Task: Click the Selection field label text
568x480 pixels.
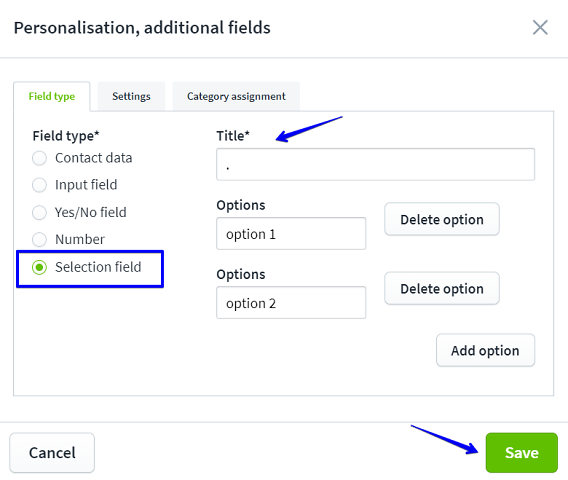Action: pos(98,267)
